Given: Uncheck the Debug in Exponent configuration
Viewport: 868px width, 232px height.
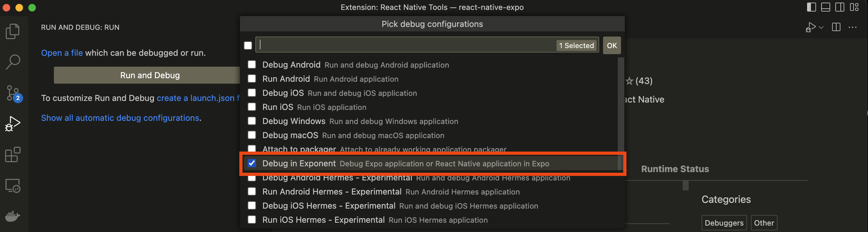Looking at the screenshot, I should point(252,163).
